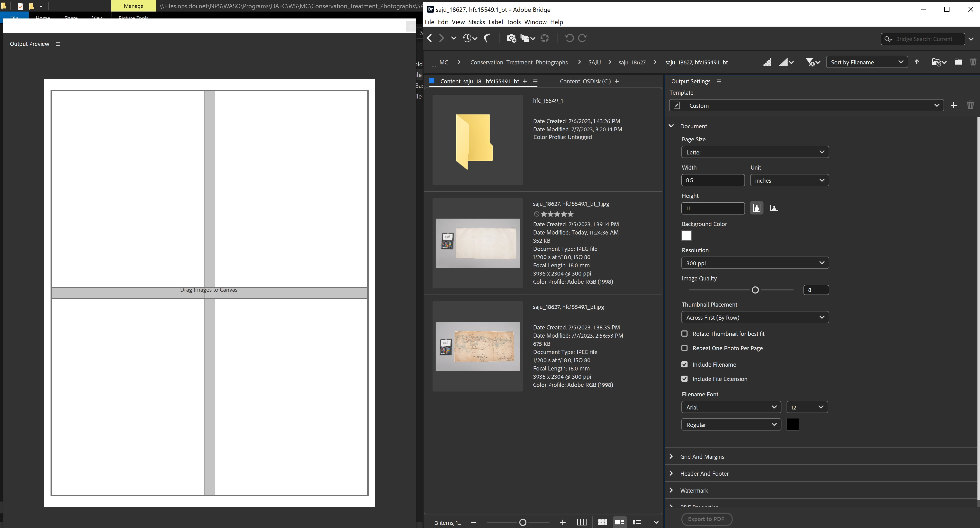Switch to Content: OSDisk (C:) tab
The height and width of the screenshot is (528, 980).
585,81
